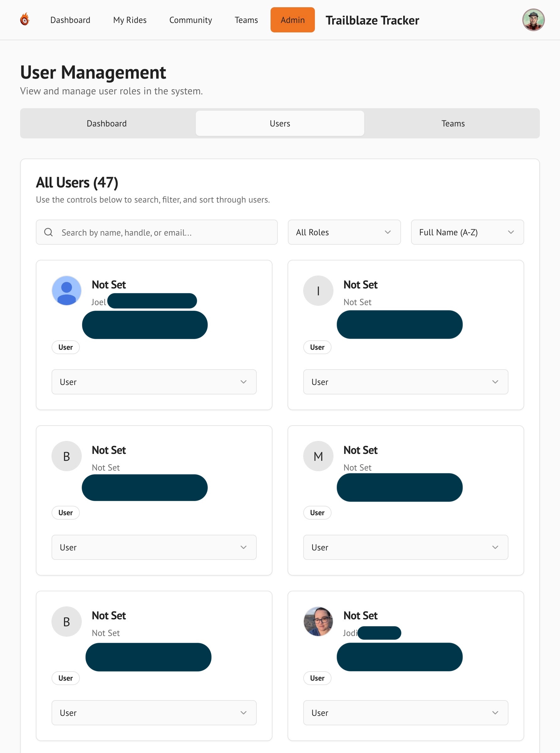Click Jodi's profile photo avatar
The image size is (560, 753).
pyautogui.click(x=318, y=622)
